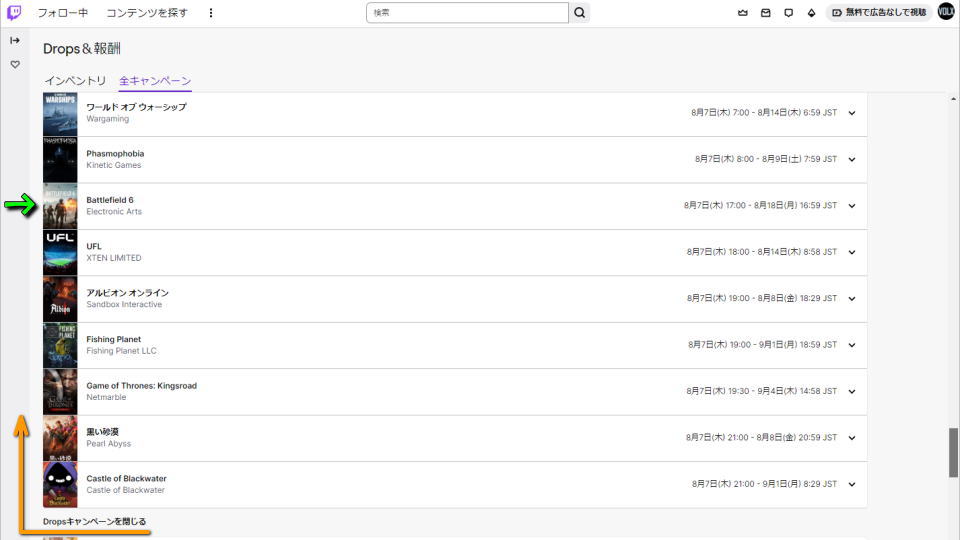Switch to the インベントリ tab
The width and height of the screenshot is (960, 540).
[x=75, y=81]
